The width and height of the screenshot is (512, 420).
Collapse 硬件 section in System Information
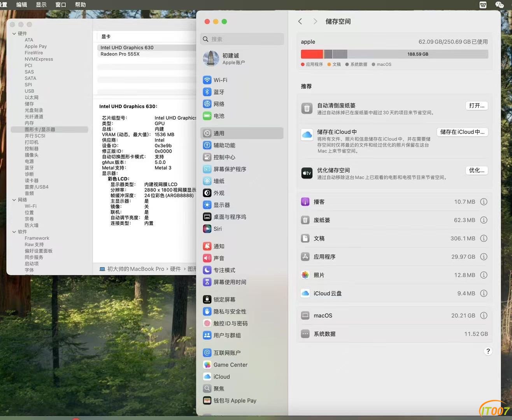(x=14, y=34)
